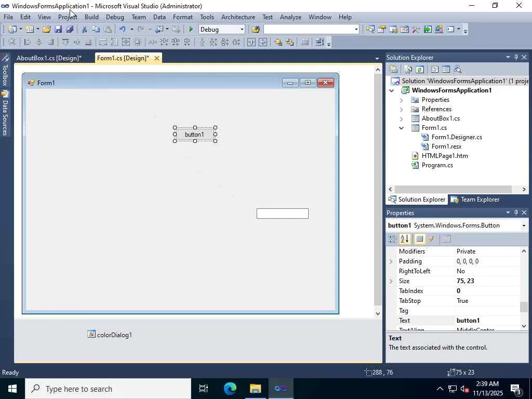This screenshot has width=532, height=399.
Task: Open Microsoft Edge from taskbar
Action: 230,389
